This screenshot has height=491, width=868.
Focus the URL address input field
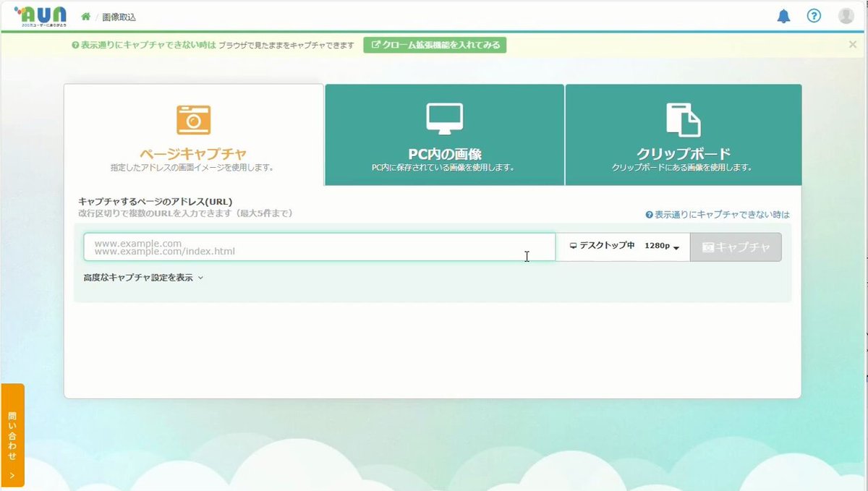pyautogui.click(x=319, y=247)
